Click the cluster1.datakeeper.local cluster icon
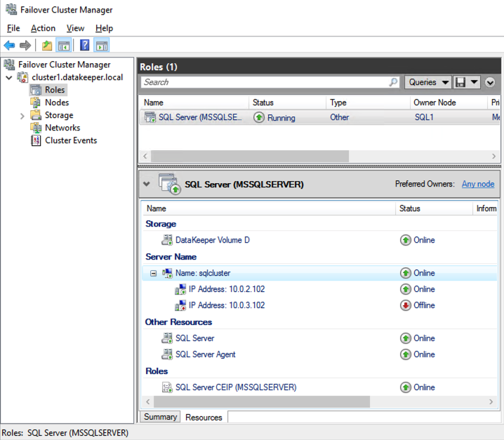 pyautogui.click(x=22, y=77)
